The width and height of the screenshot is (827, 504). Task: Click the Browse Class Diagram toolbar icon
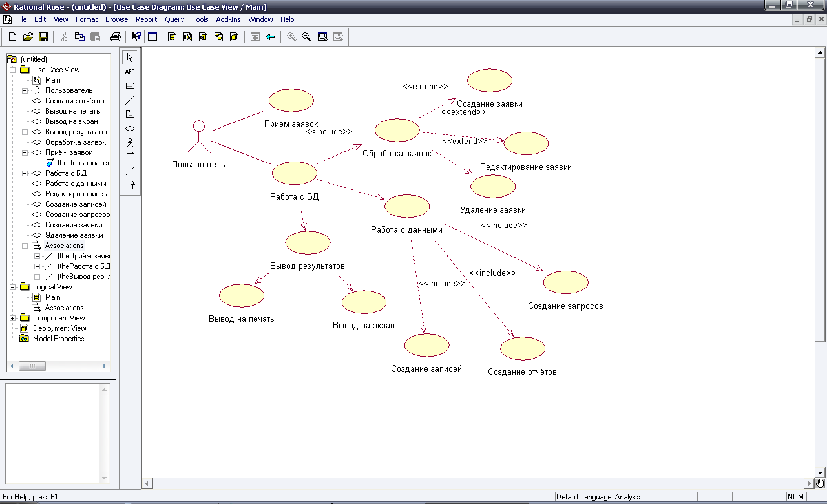[x=172, y=37]
